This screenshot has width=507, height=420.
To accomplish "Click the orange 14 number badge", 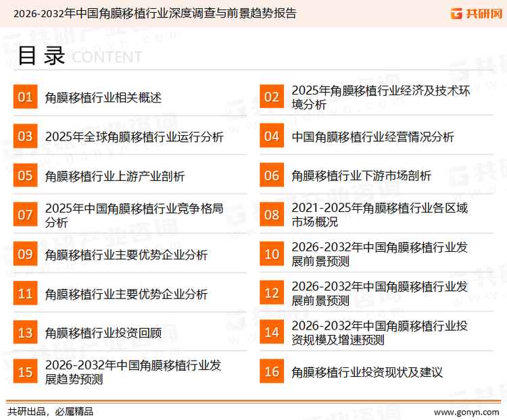I will (x=272, y=332).
